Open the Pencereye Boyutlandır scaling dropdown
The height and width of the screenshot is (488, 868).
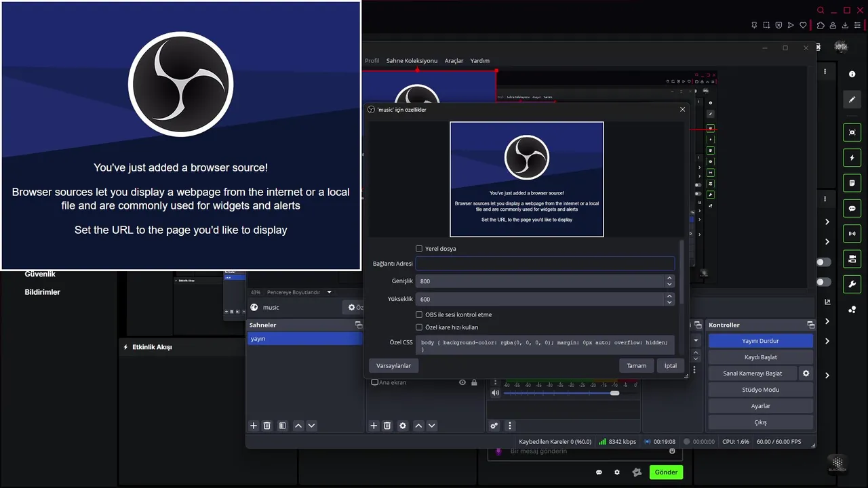click(300, 292)
